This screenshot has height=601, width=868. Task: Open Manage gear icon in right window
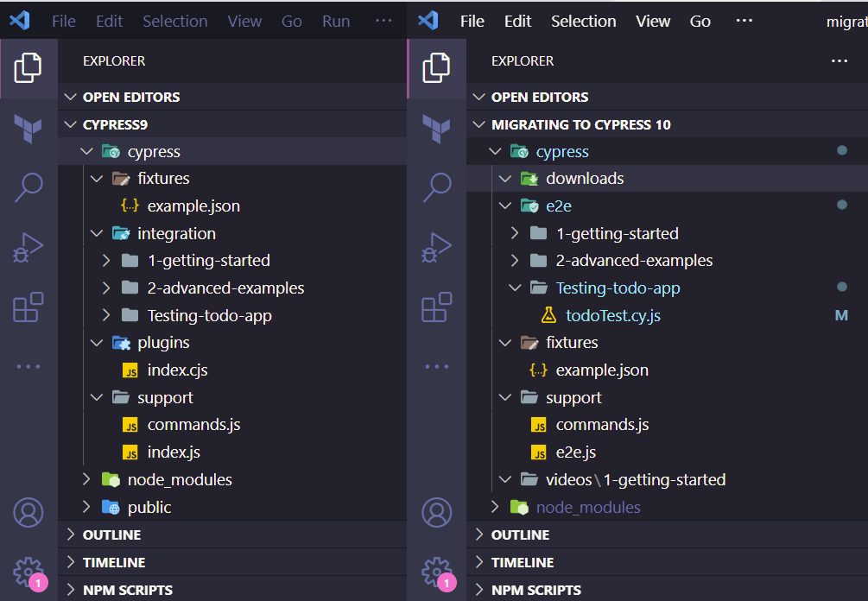click(x=435, y=571)
